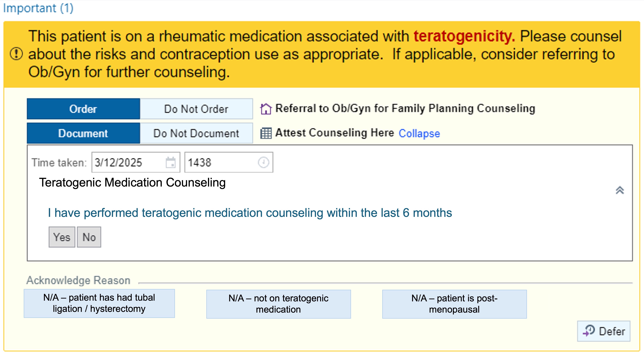Choose Do Not Document option
The height and width of the screenshot is (355, 644).
196,133
